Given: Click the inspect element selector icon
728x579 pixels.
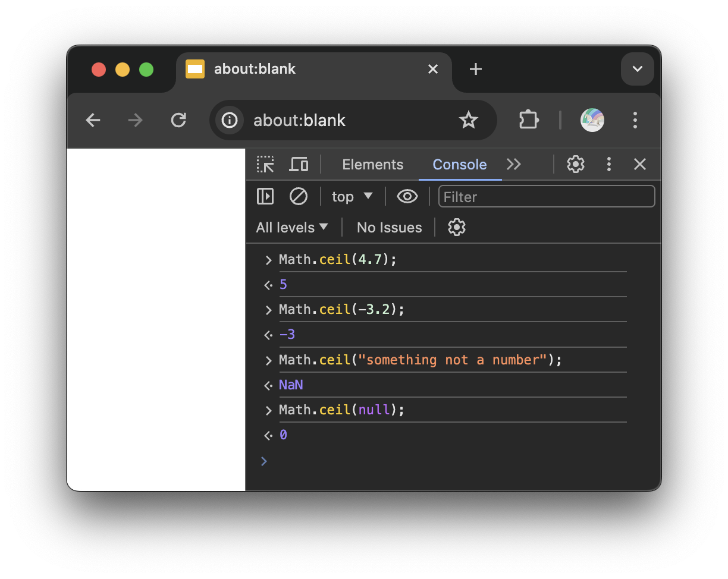Looking at the screenshot, I should (x=265, y=165).
